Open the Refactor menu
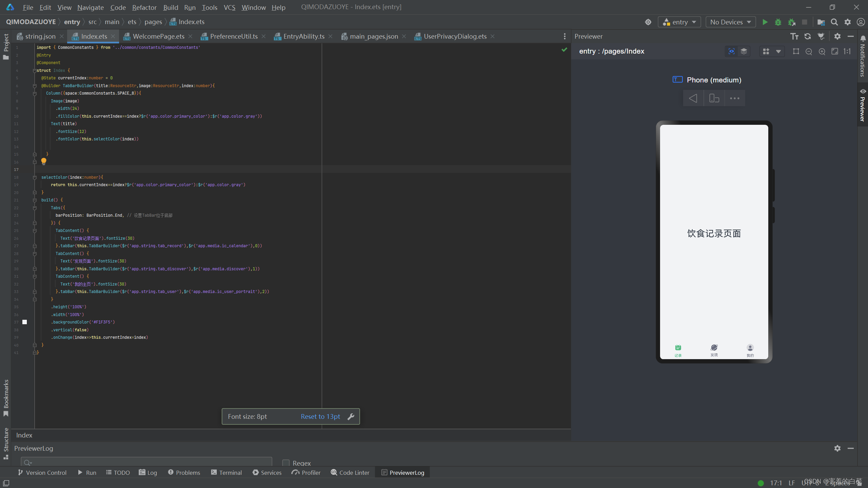 pyautogui.click(x=144, y=7)
